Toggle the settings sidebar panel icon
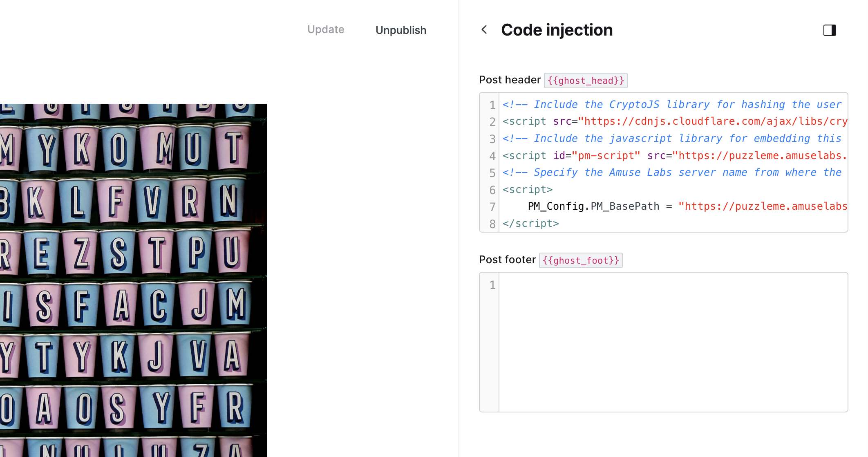Viewport: 868px width, 457px height. pyautogui.click(x=829, y=30)
